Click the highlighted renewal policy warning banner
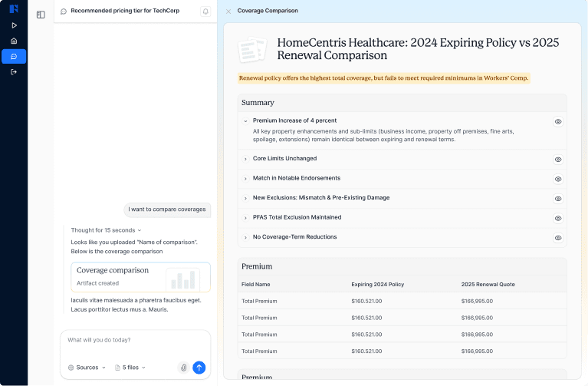Image resolution: width=588 pixels, height=386 pixels. 384,78
